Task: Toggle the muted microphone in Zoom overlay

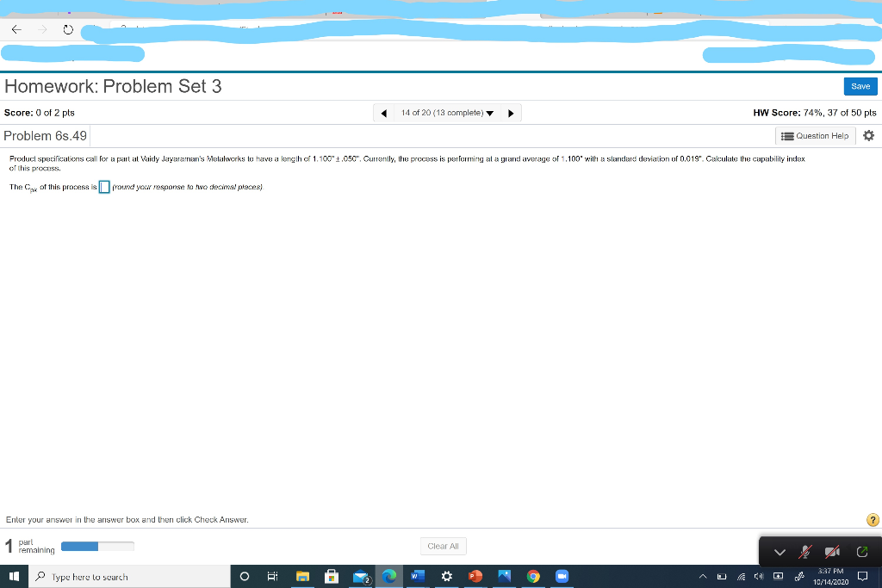Action: coord(805,552)
